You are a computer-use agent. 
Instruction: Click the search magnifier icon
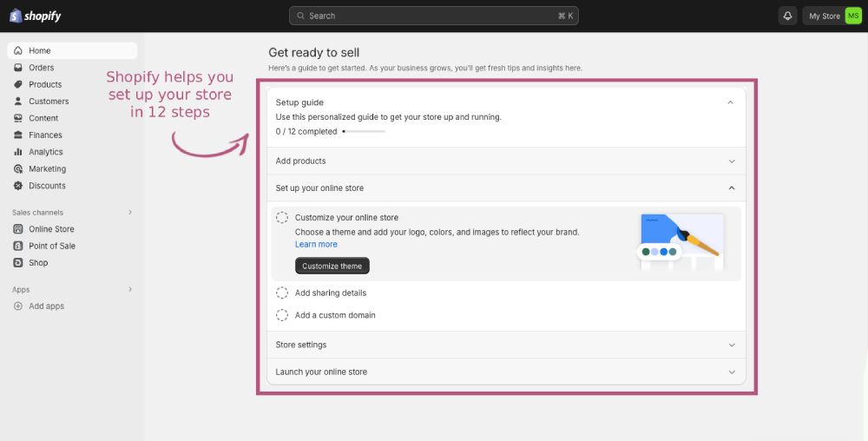point(300,16)
